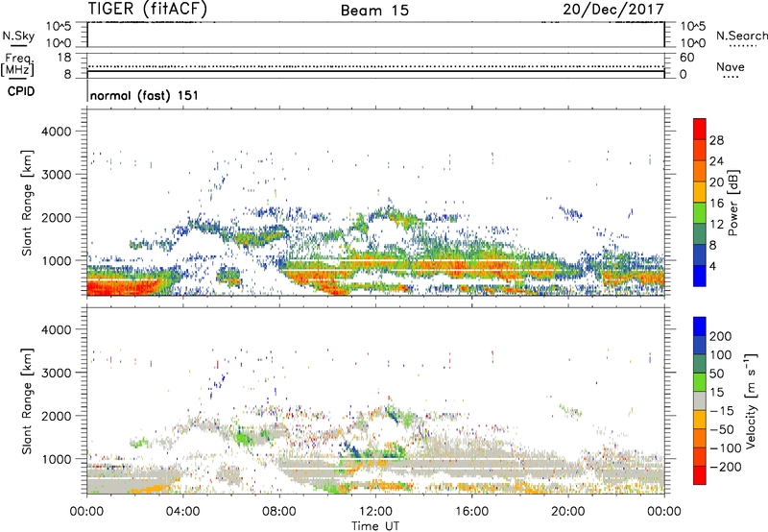
Task: Click the -15 tick on velocity colorbar
Action: [x=722, y=411]
